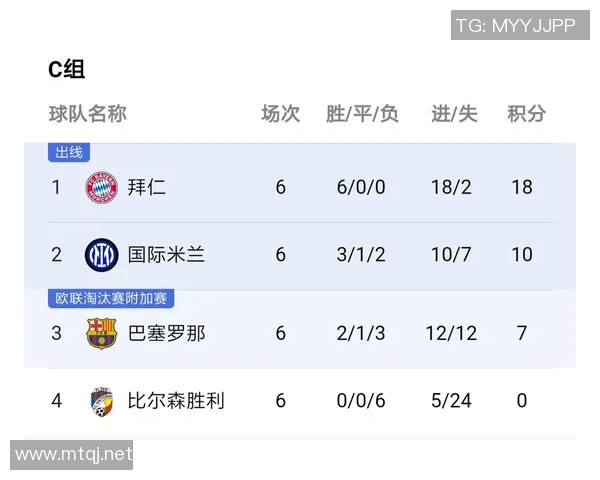Click Bayern's 18 points value
This screenshot has height=480, width=600.
[x=522, y=187]
